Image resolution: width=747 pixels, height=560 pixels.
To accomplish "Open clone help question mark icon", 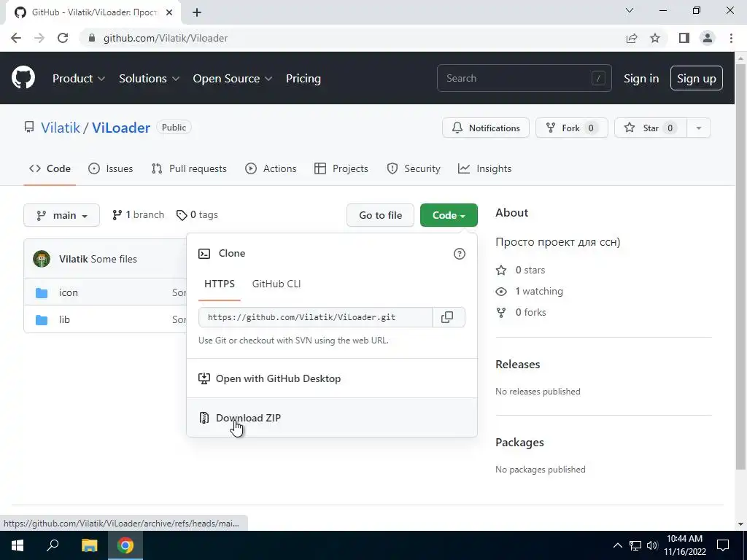I will (460, 254).
